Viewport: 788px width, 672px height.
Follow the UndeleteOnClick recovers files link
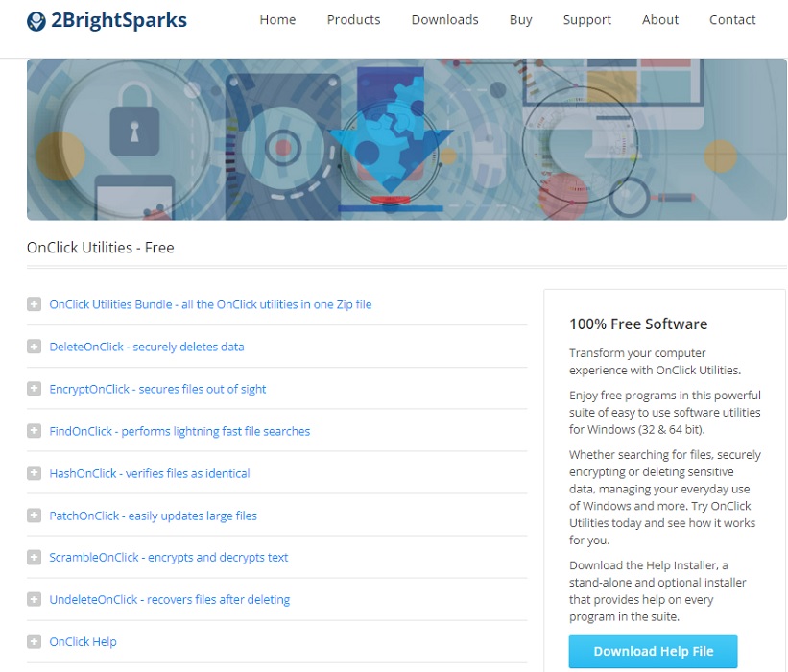[x=169, y=600]
